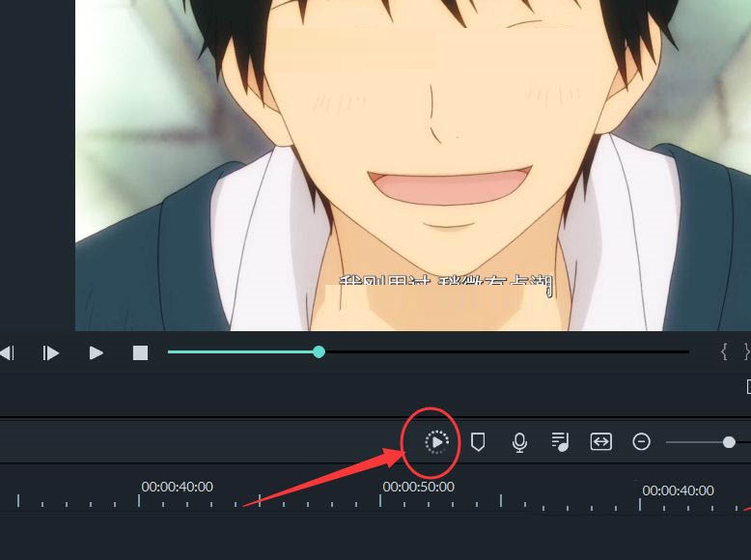Click the circled Render Preview icon
This screenshot has width=751, height=560.
tap(437, 442)
